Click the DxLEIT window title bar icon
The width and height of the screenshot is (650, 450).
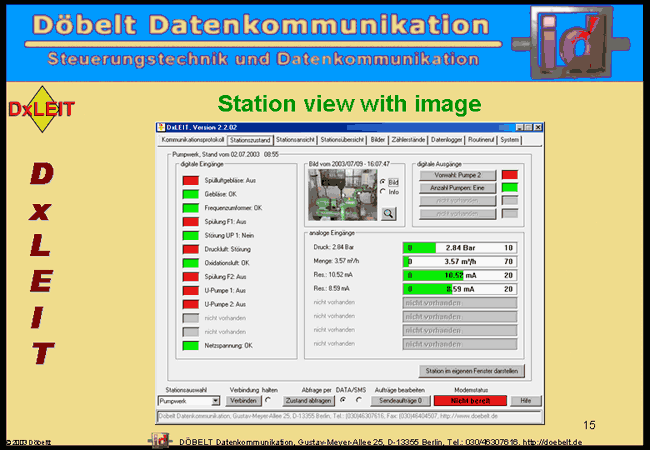coord(161,127)
